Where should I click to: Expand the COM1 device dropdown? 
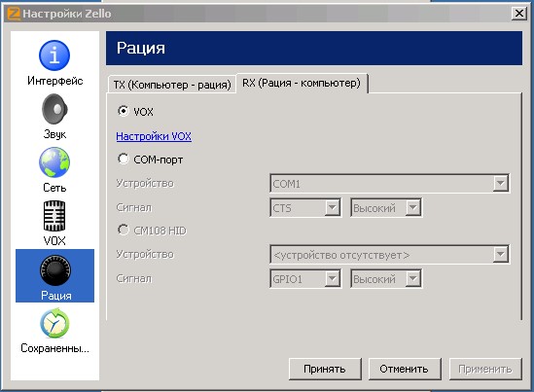[390, 184]
